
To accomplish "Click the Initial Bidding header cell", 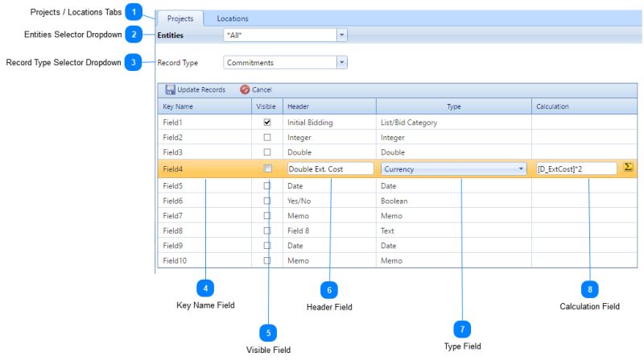I will [329, 122].
